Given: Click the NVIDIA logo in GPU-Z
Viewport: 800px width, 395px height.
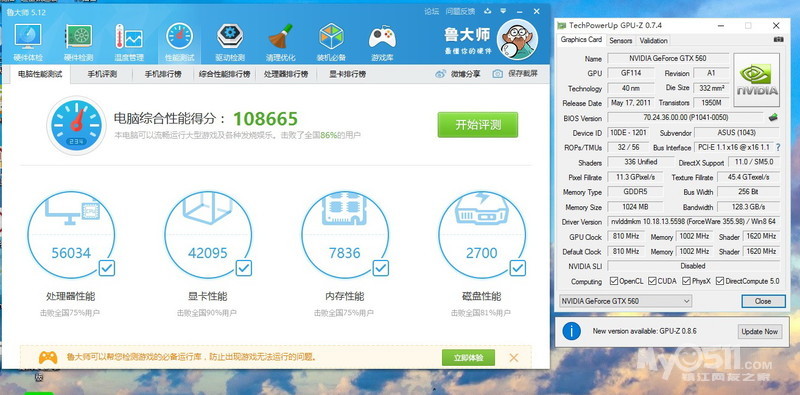Looking at the screenshot, I should pyautogui.click(x=757, y=80).
